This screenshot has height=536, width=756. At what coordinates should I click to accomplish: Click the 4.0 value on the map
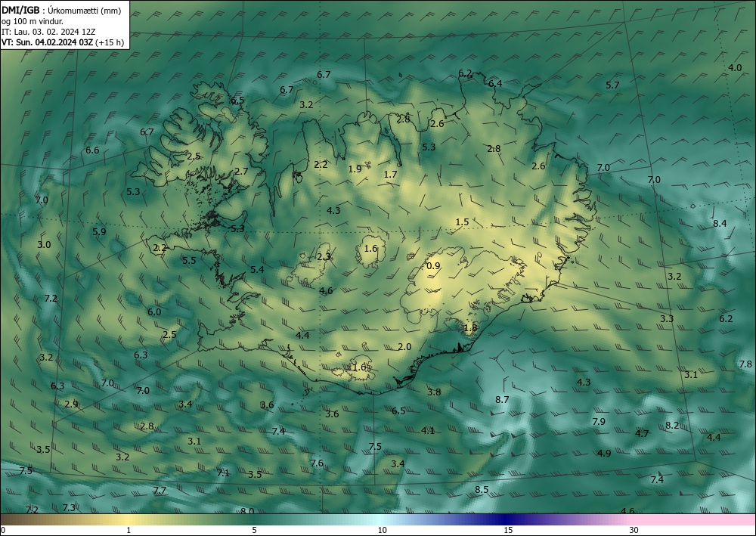coord(734,67)
